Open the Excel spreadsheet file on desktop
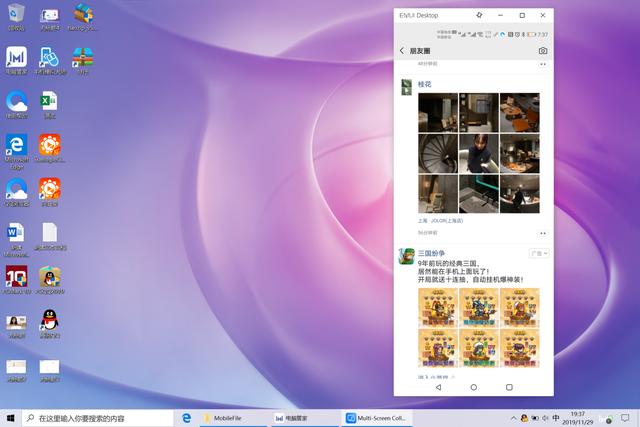The image size is (640, 427). tap(50, 105)
